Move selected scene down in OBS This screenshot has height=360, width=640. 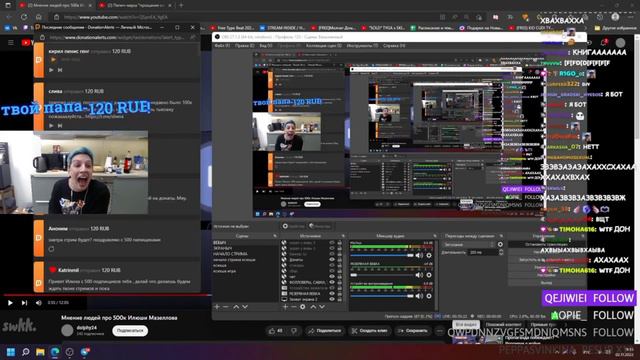(x=245, y=307)
